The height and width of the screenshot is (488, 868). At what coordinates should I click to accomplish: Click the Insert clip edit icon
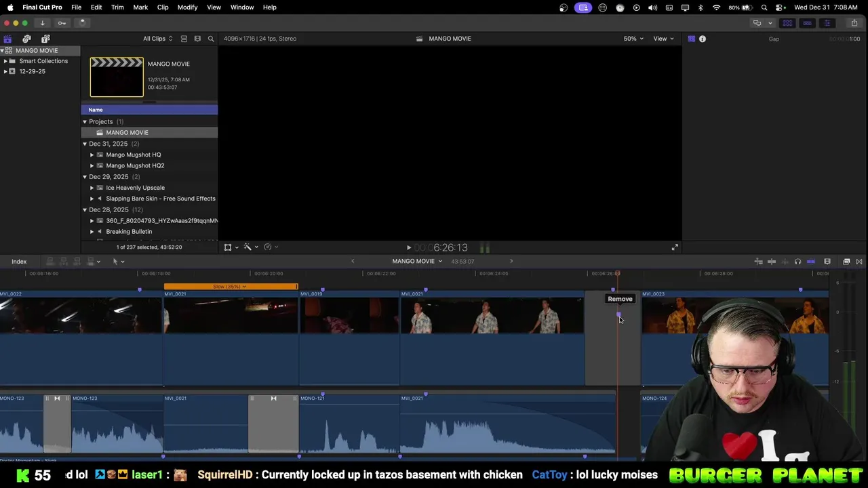[64, 261]
